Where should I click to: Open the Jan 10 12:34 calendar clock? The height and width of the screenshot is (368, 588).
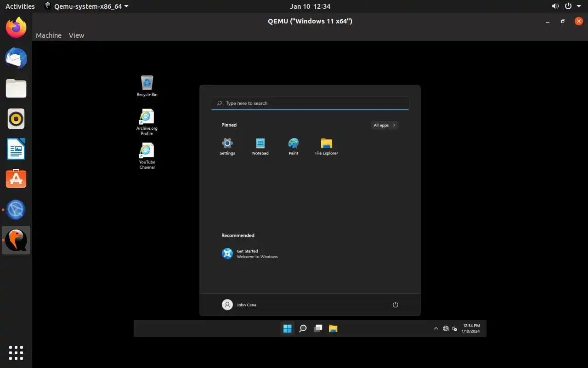[310, 6]
